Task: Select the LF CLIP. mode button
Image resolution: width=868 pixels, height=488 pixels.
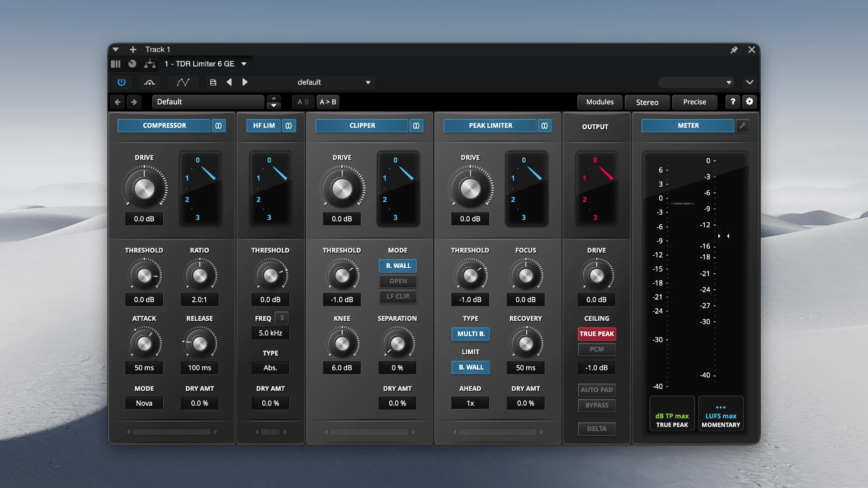Action: point(398,296)
